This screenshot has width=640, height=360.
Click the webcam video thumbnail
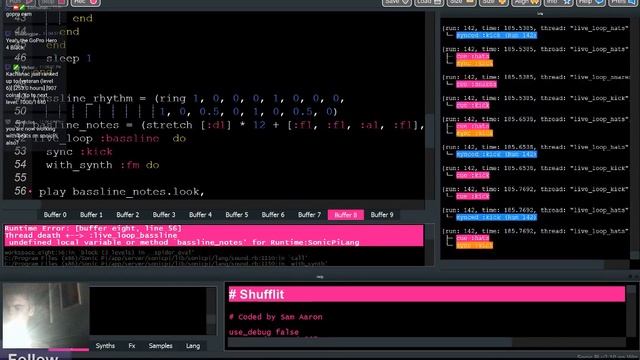45,315
